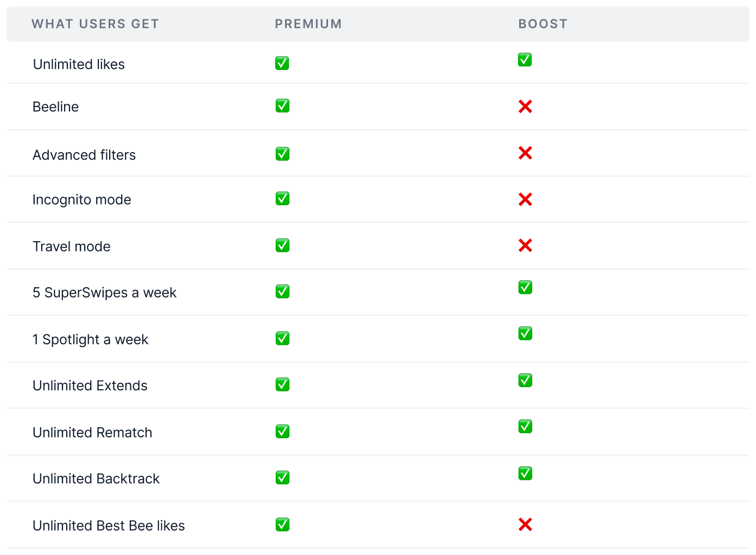Screen dimensions: 756x555
Task: Click red X for Unlimited Best Bee likes
Action: pos(525,525)
